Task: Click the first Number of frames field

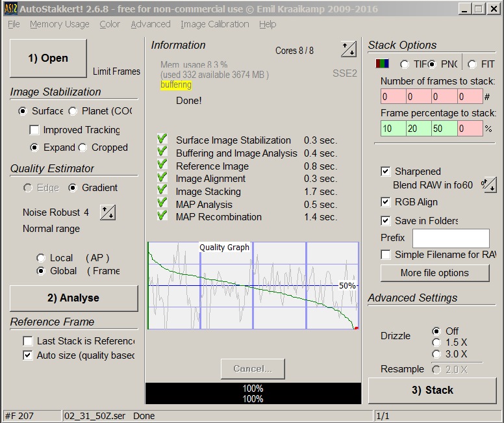Action: click(393, 97)
